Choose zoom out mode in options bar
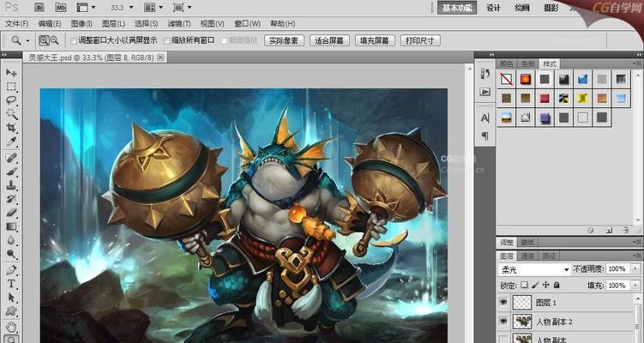Image resolution: width=644 pixels, height=343 pixels. [54, 40]
